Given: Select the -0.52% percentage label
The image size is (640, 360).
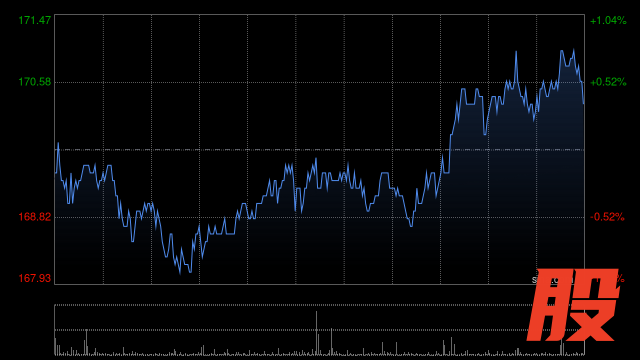Looking at the screenshot, I should 607,217.
